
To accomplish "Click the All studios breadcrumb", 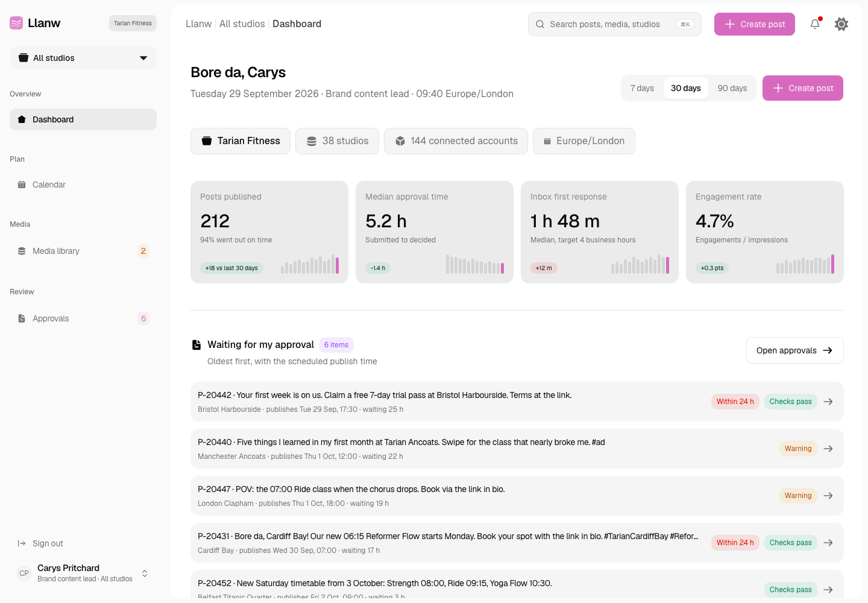I will point(242,24).
